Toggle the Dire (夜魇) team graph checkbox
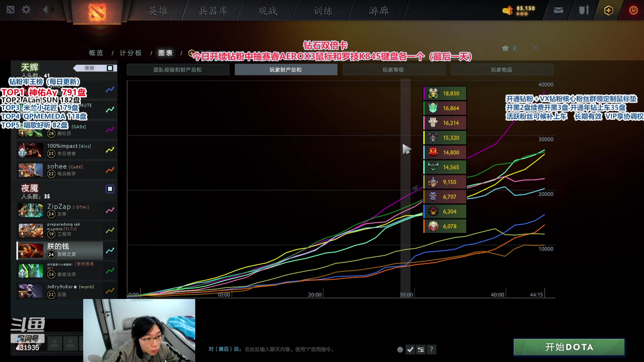This screenshot has width=644, height=362. pos(110,189)
